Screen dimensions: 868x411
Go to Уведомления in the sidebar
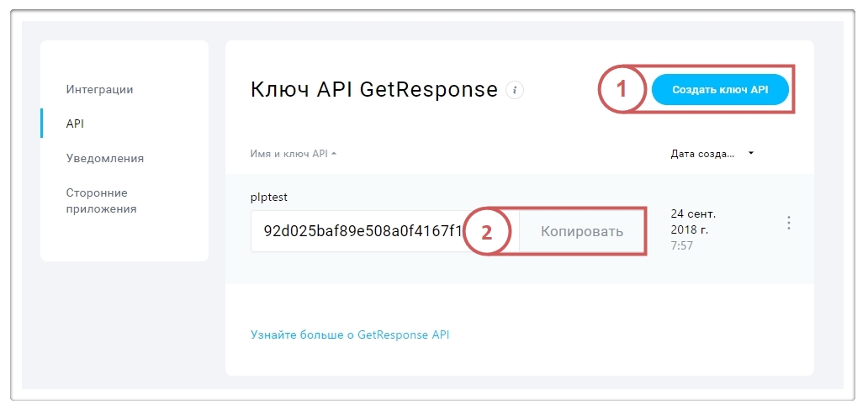pos(104,158)
